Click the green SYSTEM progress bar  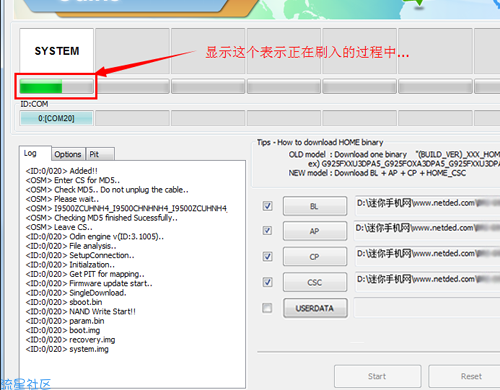click(56, 87)
